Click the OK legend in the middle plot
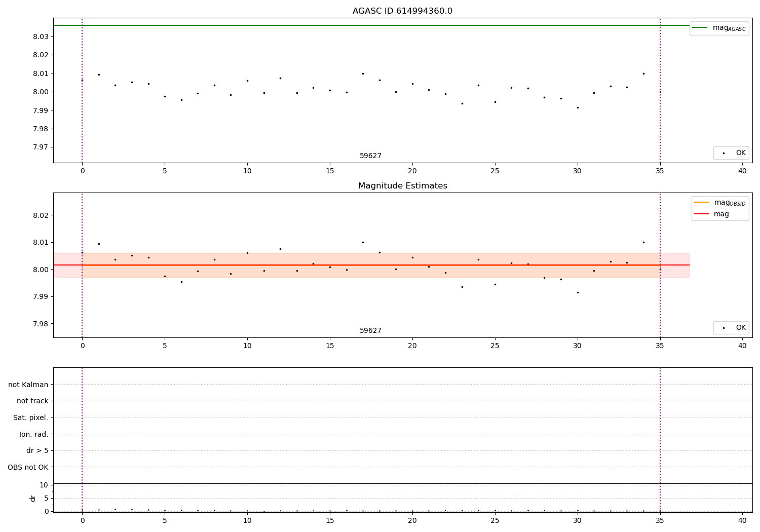760x532 pixels. pos(731,328)
